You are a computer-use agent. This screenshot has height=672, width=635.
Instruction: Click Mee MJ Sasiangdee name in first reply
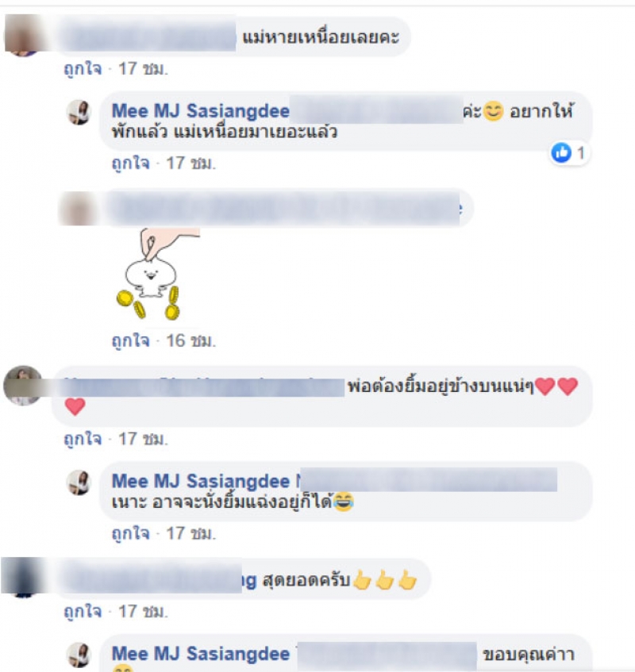201,111
